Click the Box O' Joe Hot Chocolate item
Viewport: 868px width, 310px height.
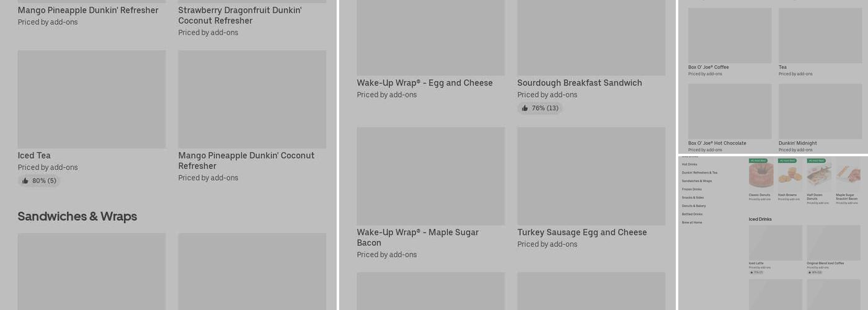tap(717, 143)
